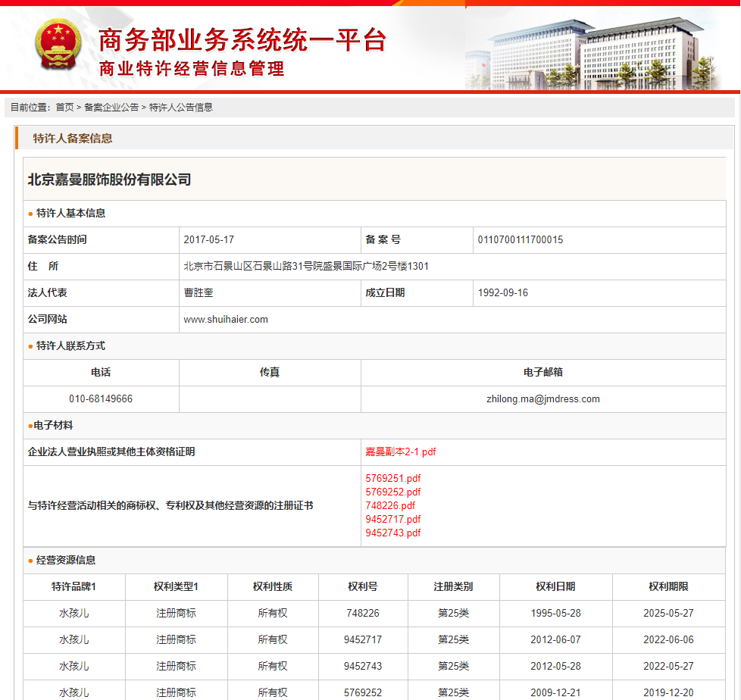Click the 特许人基本信息 section heading
741x700 pixels.
[x=70, y=213]
